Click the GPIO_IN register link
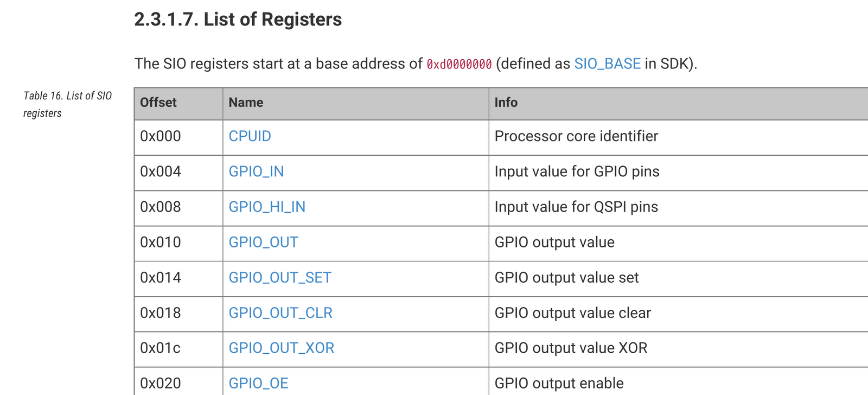The height and width of the screenshot is (395, 868). pos(256,171)
